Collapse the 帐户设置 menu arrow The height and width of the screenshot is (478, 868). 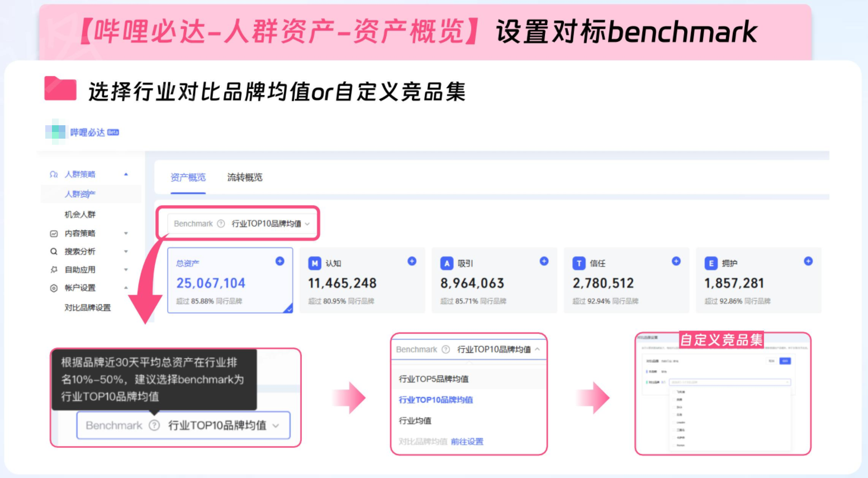point(126,288)
